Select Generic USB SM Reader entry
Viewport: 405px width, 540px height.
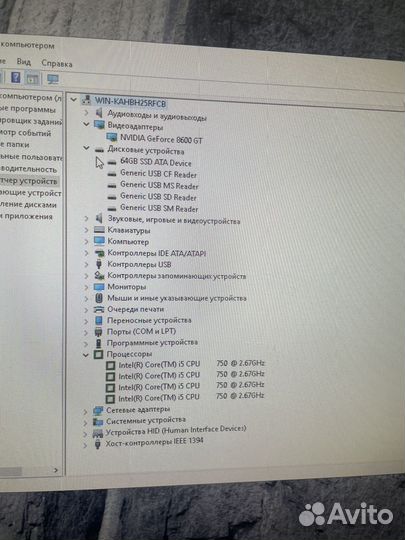click(x=159, y=208)
